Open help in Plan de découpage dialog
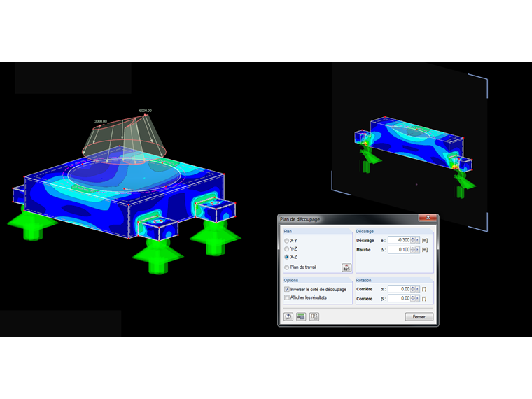This screenshot has width=532, height=399. tap(288, 316)
